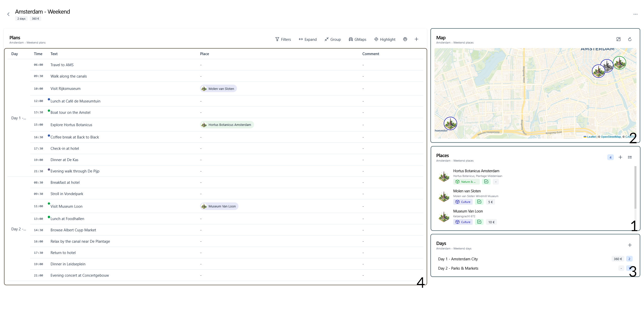Toggle visited check for Hortus Botanicus Amsterdam
The width and height of the screenshot is (644, 324).
point(486,182)
